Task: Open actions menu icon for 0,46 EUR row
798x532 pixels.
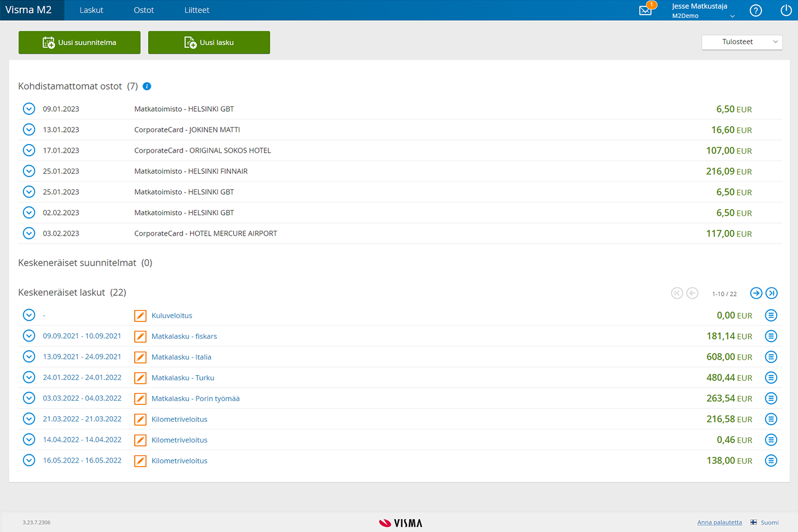Action: (x=771, y=440)
